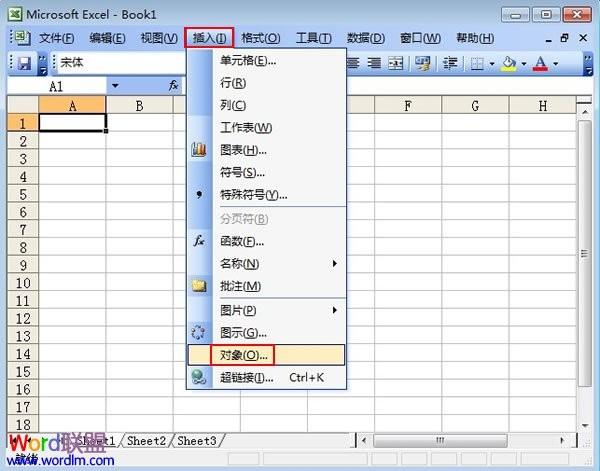Select column F header
This screenshot has width=600, height=471.
tap(408, 105)
